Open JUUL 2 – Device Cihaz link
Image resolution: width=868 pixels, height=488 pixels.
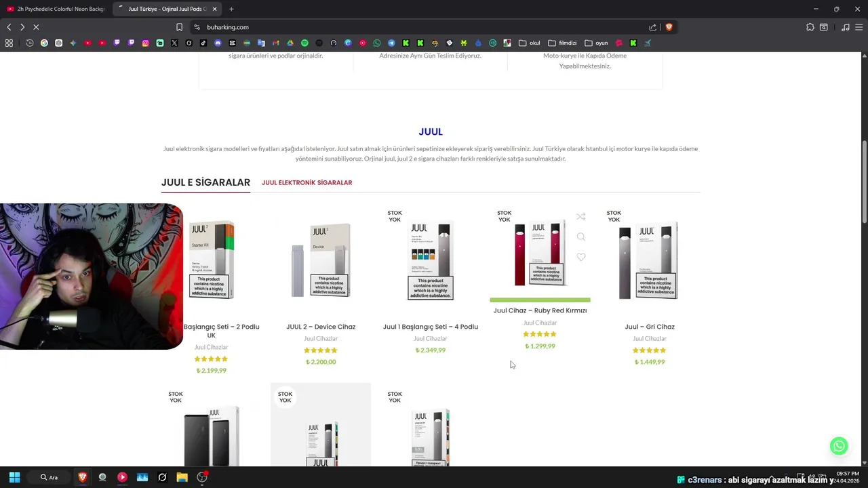point(321,327)
